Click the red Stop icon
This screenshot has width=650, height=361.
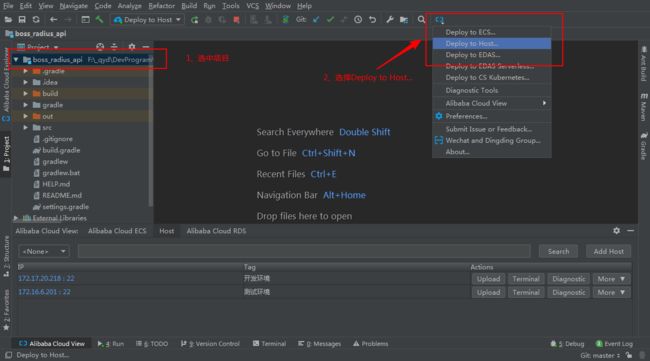pos(236,20)
